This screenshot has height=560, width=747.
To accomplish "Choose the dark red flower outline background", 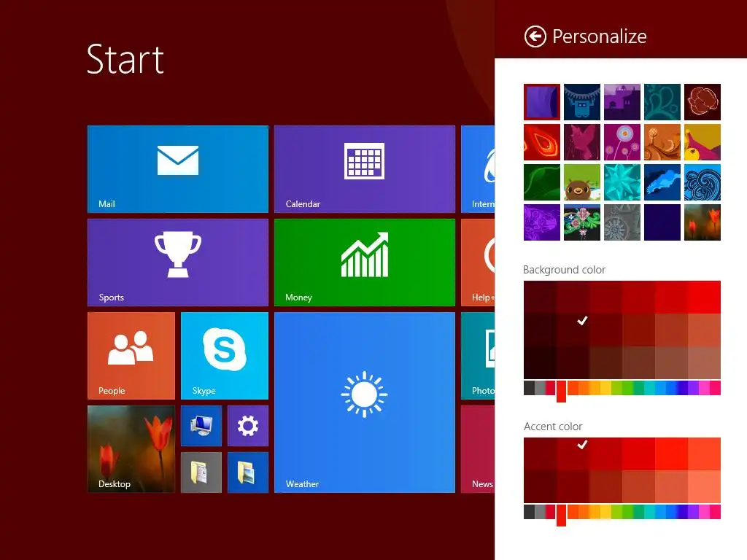I will tap(703, 102).
